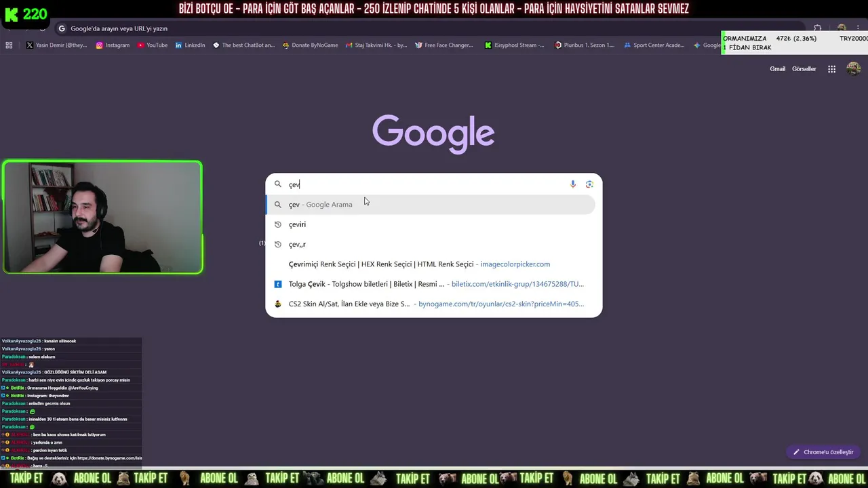Click the '1 FİDAN BIRAK' donation text
Screen dimensions: 868x488
tap(747, 47)
